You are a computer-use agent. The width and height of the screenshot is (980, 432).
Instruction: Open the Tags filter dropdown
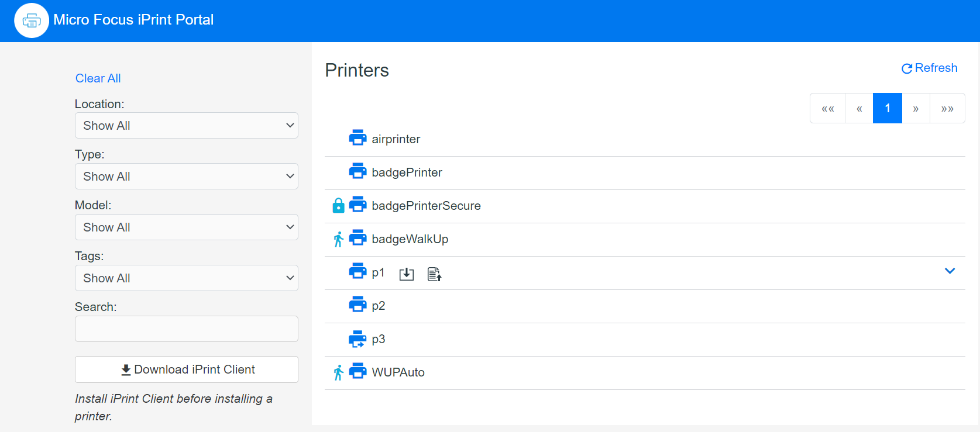click(x=186, y=278)
